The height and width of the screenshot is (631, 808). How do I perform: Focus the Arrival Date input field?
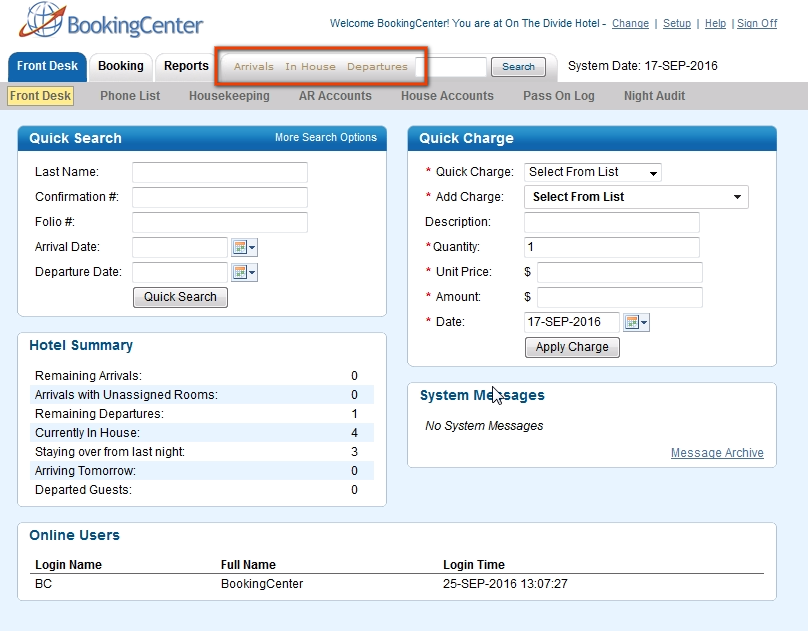[180, 247]
